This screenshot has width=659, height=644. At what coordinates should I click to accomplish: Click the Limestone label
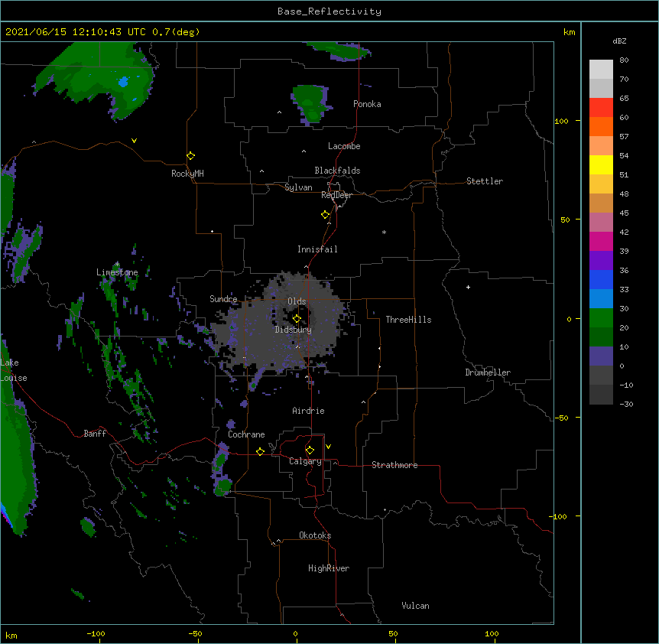click(x=117, y=272)
